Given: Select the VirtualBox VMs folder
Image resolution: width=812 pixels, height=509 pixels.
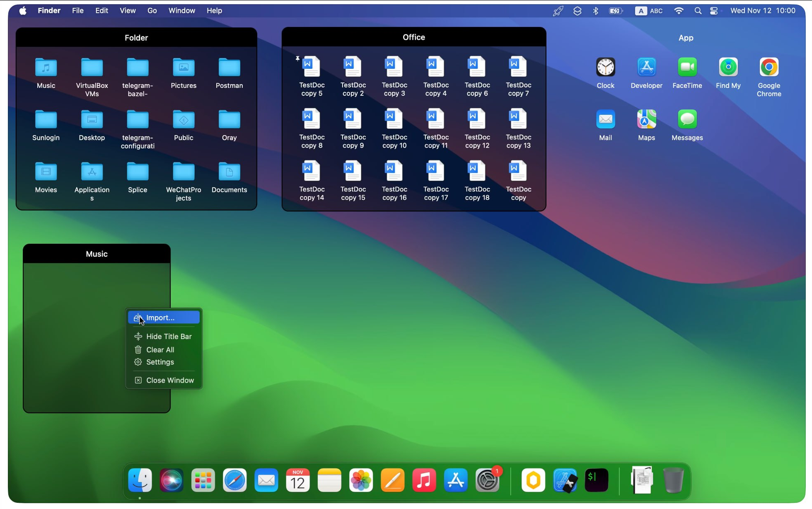Looking at the screenshot, I should (92, 68).
